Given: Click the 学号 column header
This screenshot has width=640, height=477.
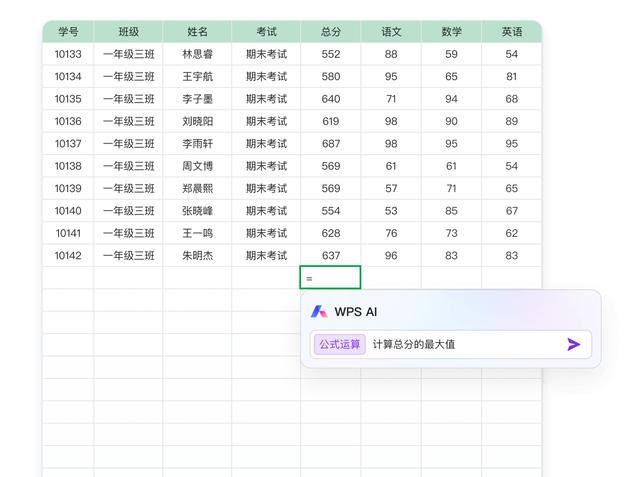Looking at the screenshot, I should (x=68, y=32).
